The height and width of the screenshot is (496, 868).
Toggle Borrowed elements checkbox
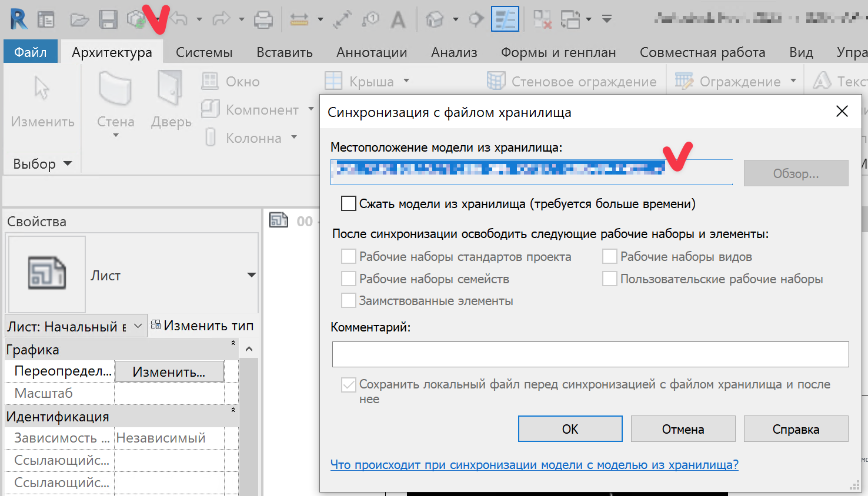point(349,300)
